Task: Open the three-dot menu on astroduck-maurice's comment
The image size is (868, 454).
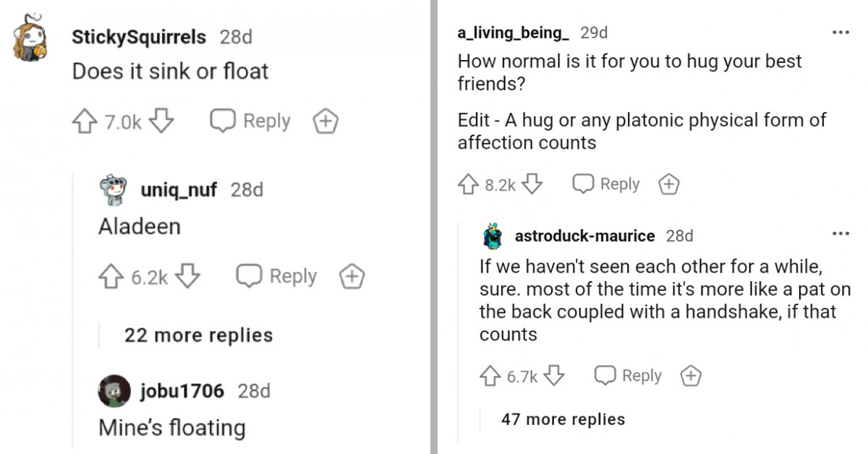Action: (x=841, y=233)
